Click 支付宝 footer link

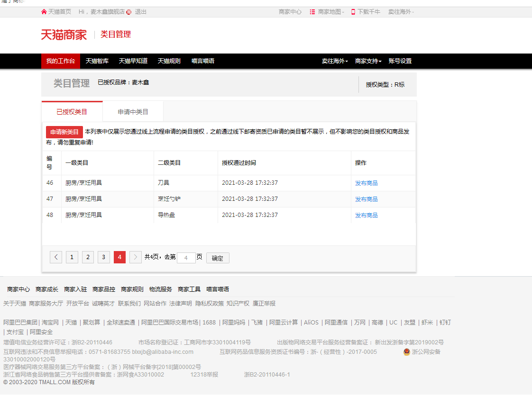click(x=15, y=332)
